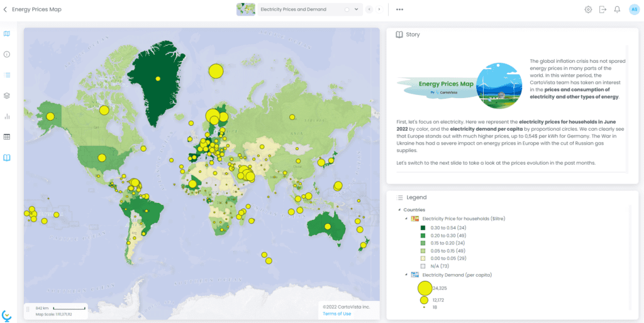The image size is (644, 323).
Task: Click the legend label '18'
Action: click(435, 307)
